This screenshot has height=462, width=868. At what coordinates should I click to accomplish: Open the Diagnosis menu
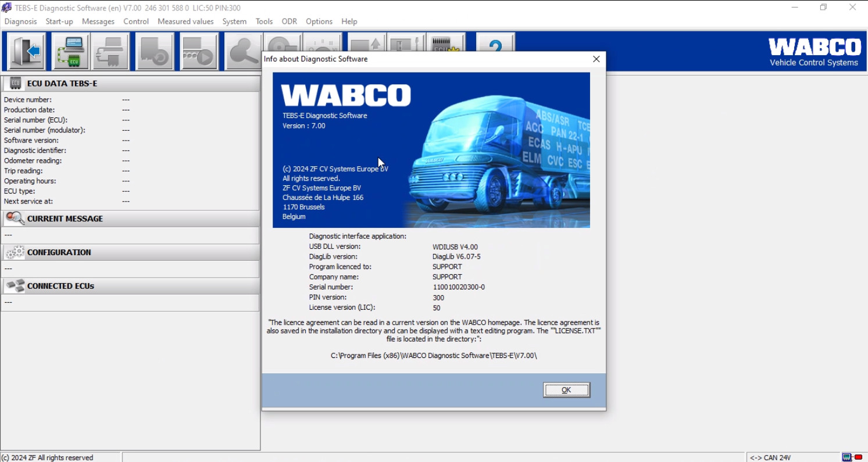20,22
